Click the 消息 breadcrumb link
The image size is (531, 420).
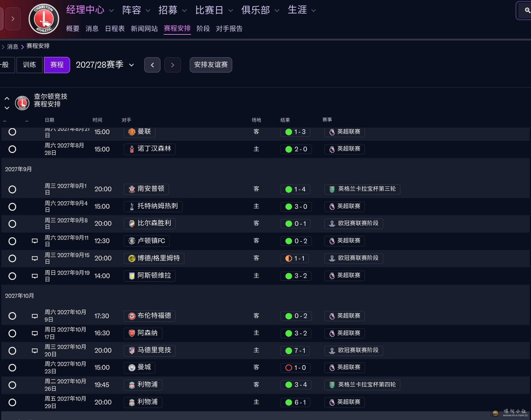point(13,47)
